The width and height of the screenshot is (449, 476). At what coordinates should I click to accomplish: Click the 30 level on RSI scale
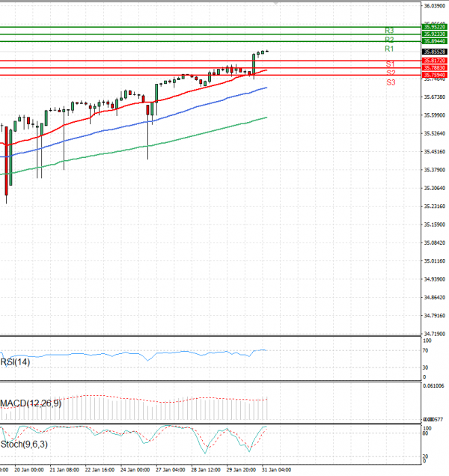click(426, 367)
